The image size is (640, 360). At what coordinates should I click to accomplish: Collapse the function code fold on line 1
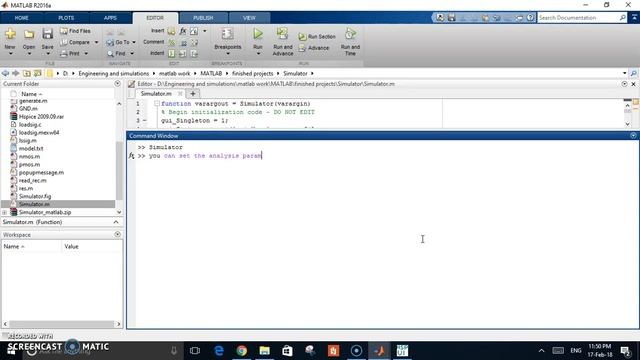pos(157,104)
